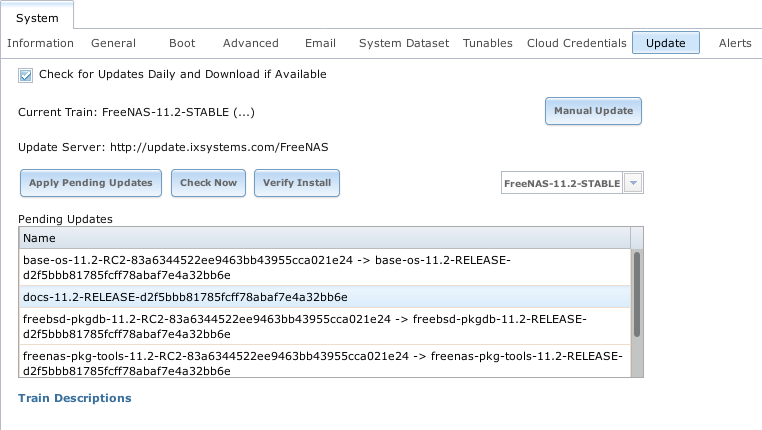Click the Check Now button

click(208, 183)
